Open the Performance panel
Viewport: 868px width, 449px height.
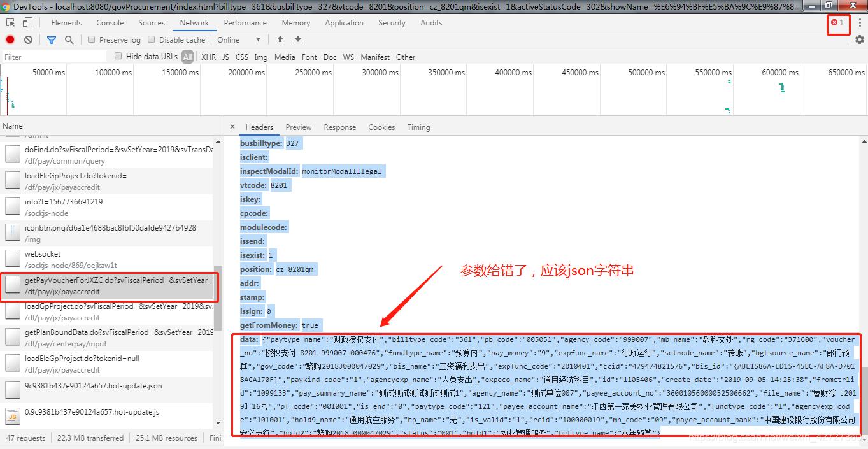pyautogui.click(x=245, y=23)
